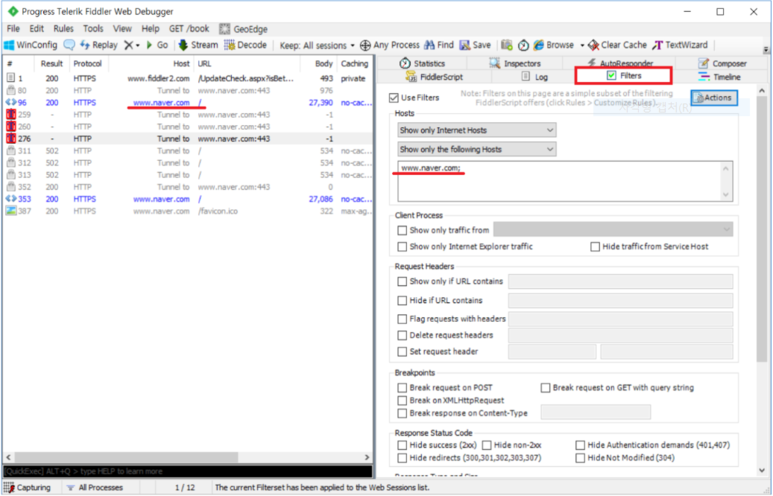Switch to the Statistics tab

[422, 63]
